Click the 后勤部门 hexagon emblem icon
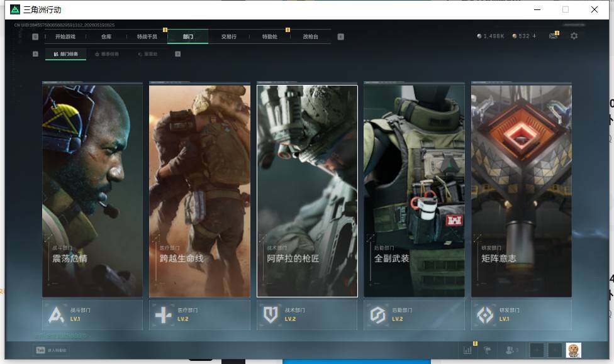 [x=378, y=315]
